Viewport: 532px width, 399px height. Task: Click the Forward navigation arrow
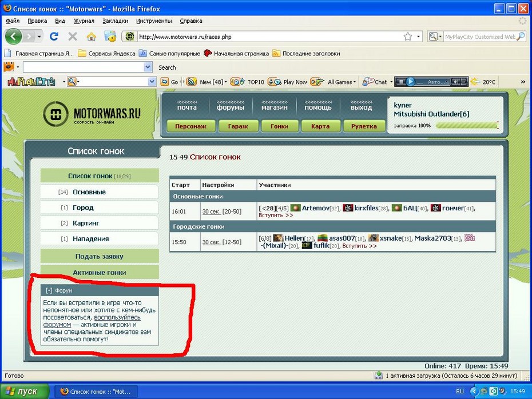30,36
